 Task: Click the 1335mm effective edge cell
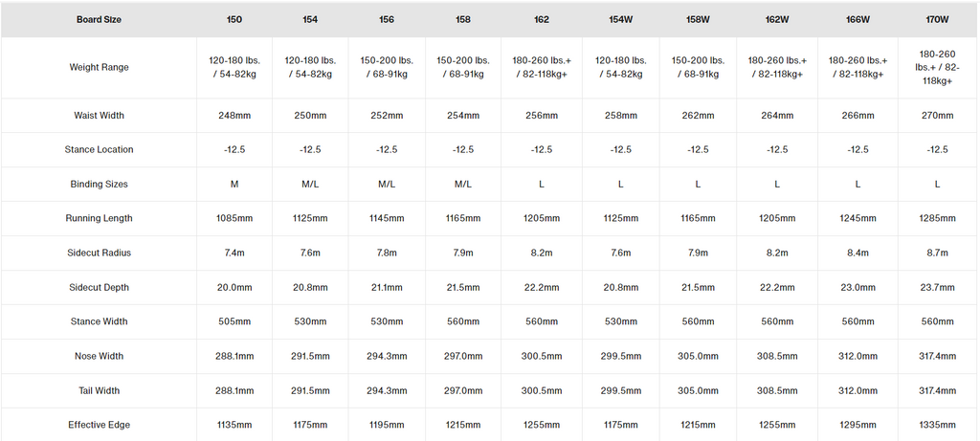937,425
